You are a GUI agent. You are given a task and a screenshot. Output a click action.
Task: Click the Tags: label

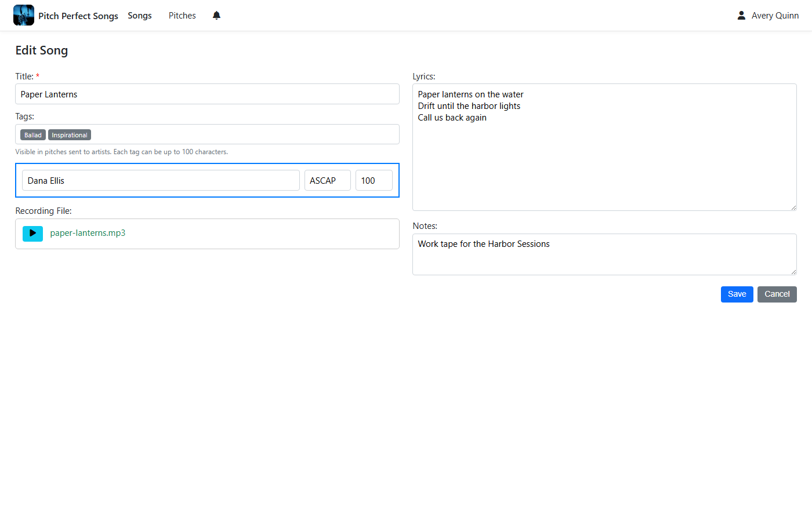[x=25, y=116]
